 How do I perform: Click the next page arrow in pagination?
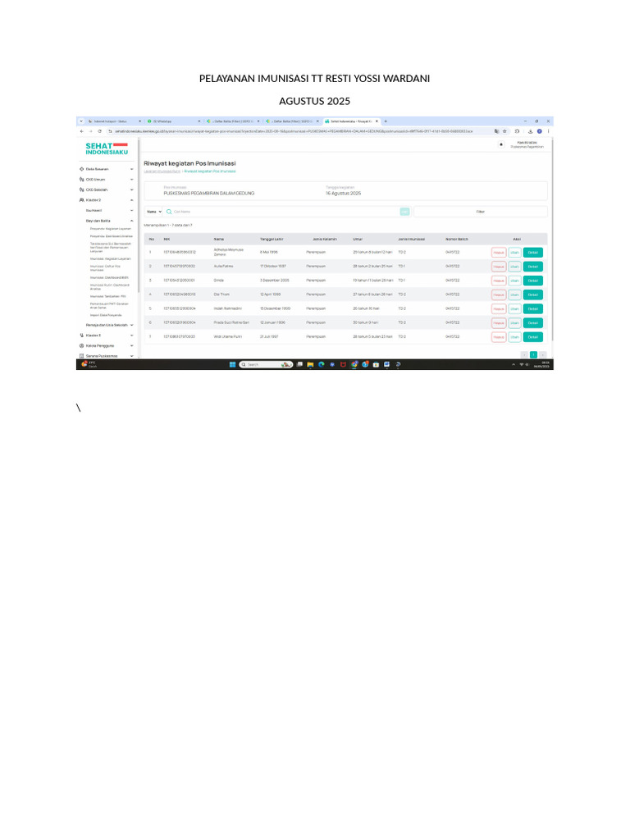[x=543, y=354]
